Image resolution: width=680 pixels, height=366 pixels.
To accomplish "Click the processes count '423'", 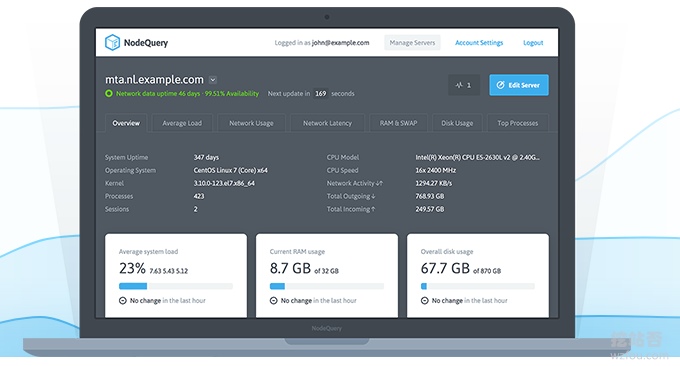I will [x=199, y=196].
